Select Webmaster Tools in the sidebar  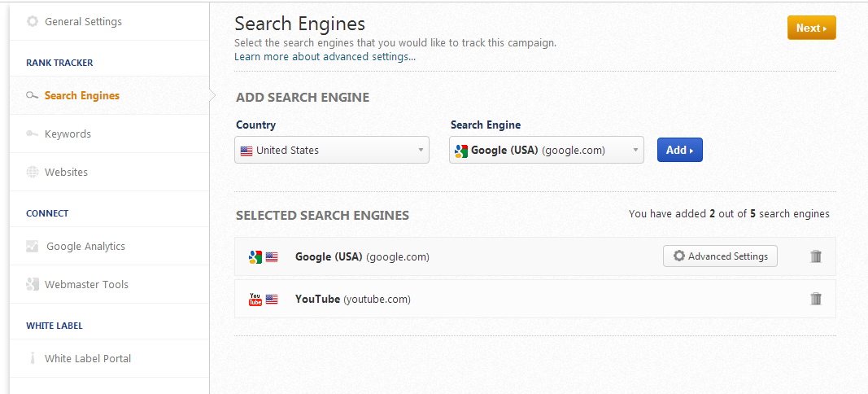coord(86,285)
